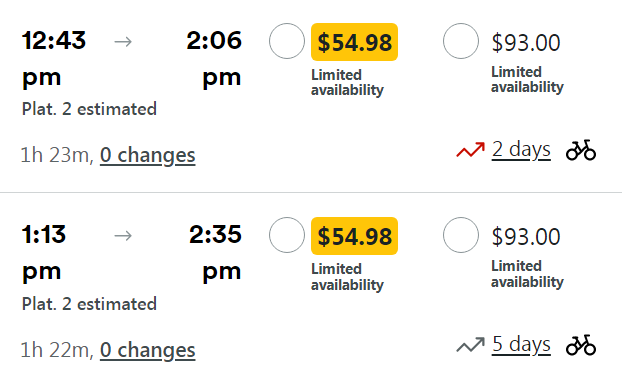
Task: Select $54.98 fare for 1:13 pm train
Action: 287,235
